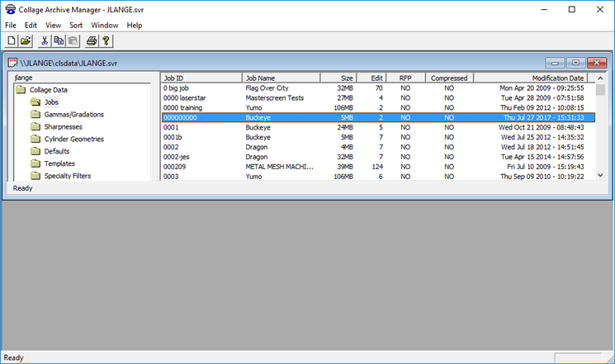Sort list by Modification Date header
615x364 pixels.
coord(535,78)
